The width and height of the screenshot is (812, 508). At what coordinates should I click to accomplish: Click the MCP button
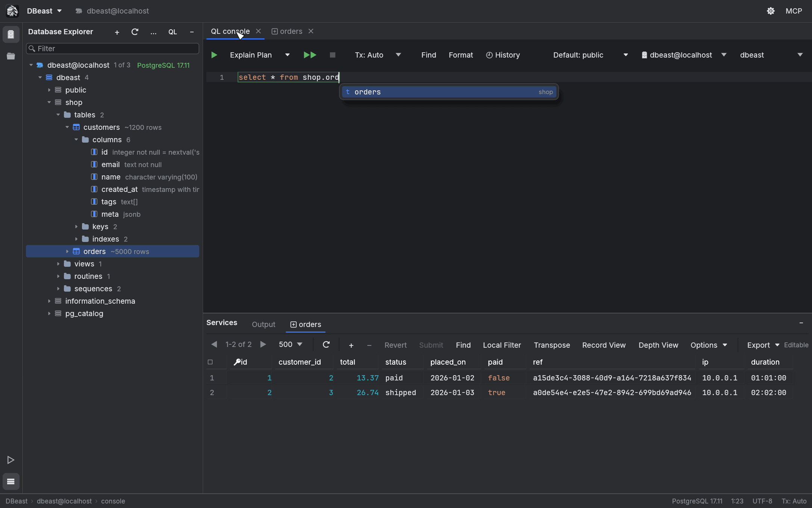(x=794, y=11)
